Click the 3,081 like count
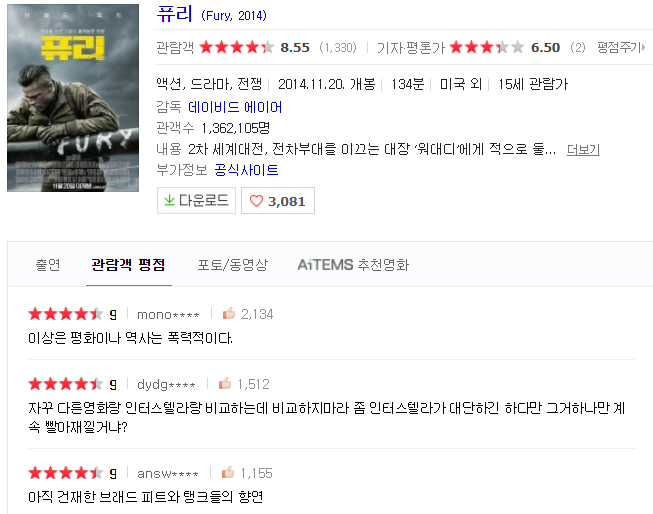Image resolution: width=653 pixels, height=514 pixels. click(287, 202)
